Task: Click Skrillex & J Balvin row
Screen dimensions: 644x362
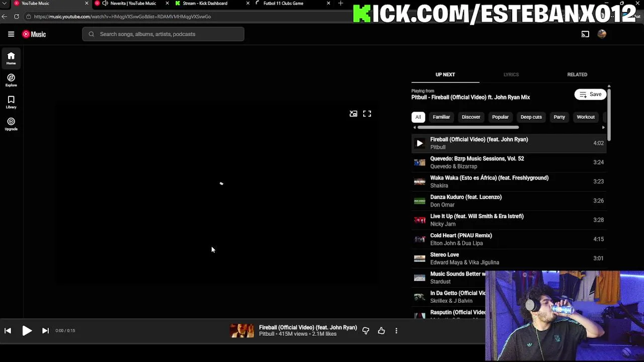Action: [449, 297]
